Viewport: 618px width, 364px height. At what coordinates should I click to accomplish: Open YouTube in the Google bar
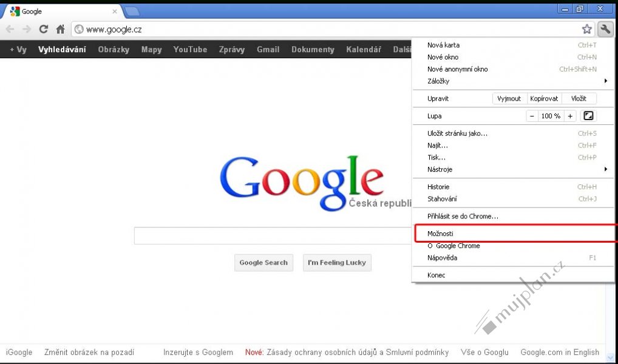pos(191,50)
